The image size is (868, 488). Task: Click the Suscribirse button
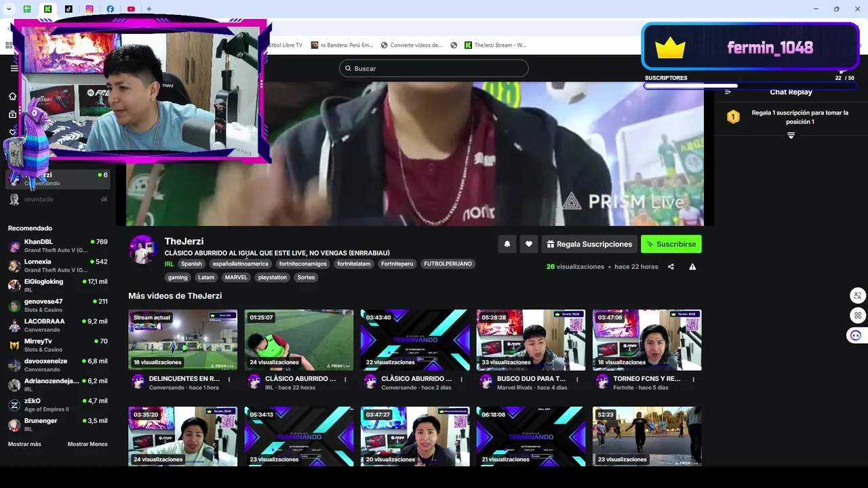[671, 244]
